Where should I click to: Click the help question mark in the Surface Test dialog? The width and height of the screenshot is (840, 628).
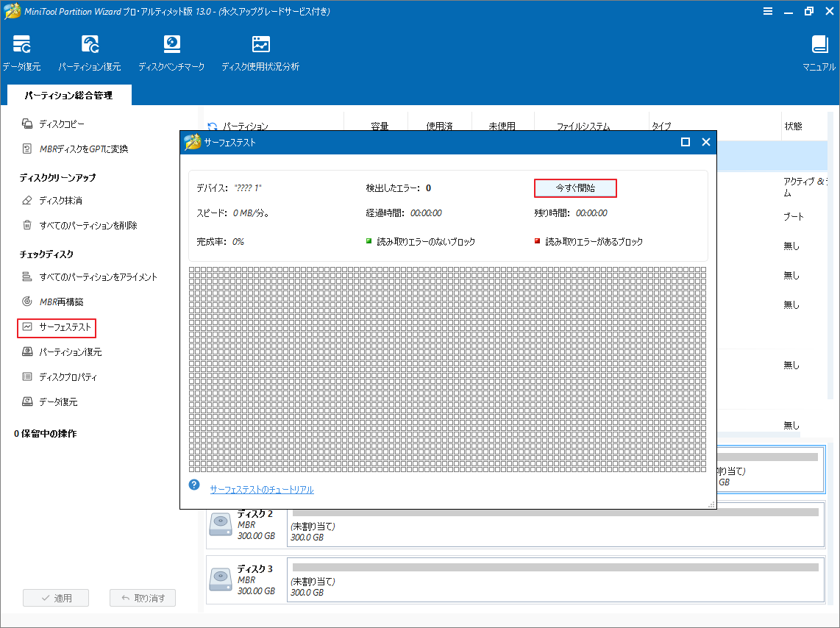(x=193, y=484)
